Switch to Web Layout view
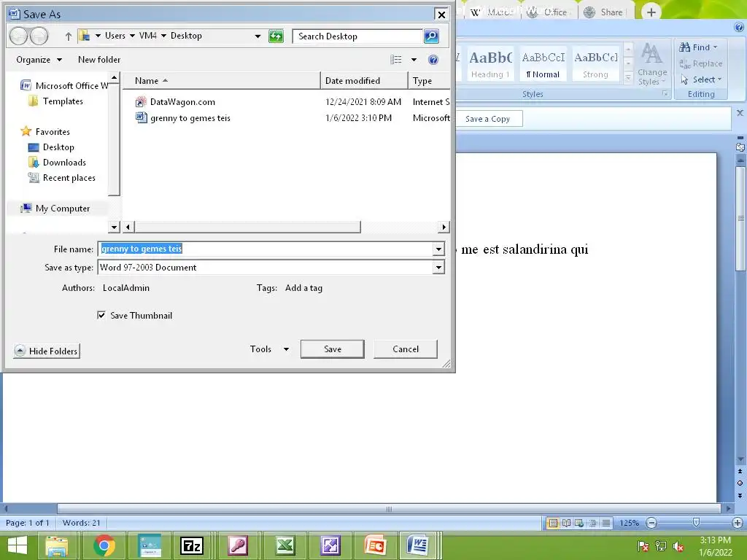The width and height of the screenshot is (747, 560). click(579, 523)
